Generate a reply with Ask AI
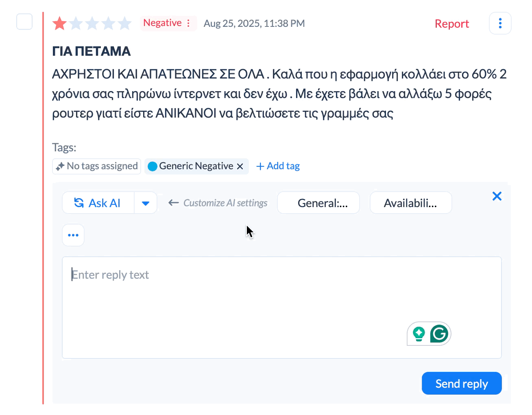 (x=98, y=203)
